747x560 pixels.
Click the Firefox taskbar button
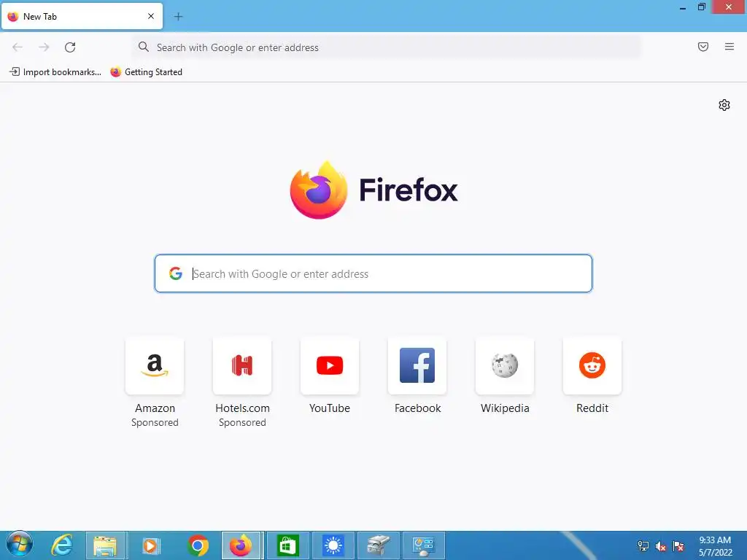coord(241,545)
